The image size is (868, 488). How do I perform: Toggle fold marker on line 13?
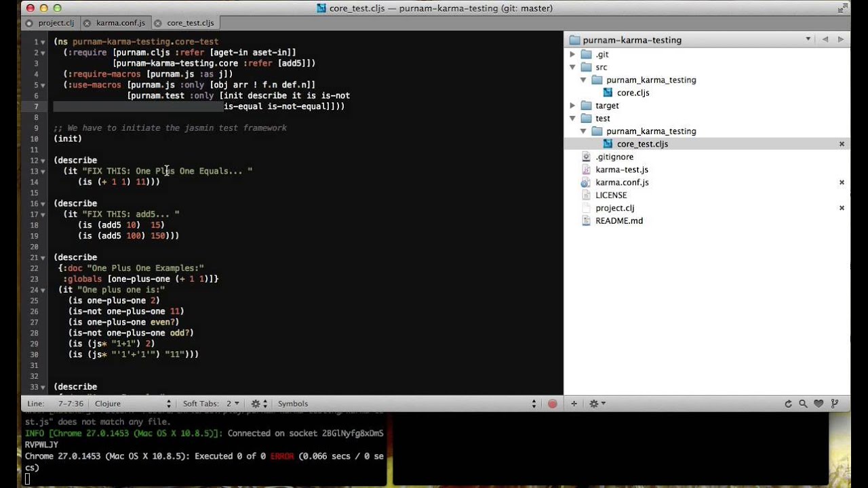(x=43, y=171)
